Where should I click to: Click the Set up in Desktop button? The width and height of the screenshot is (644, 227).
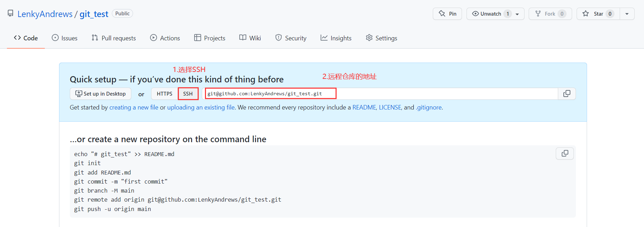click(x=100, y=94)
